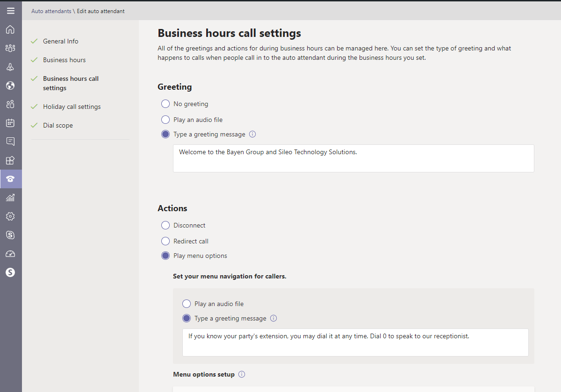Open Auto attendants breadcrumb link
The width and height of the screenshot is (561, 392).
click(x=51, y=11)
